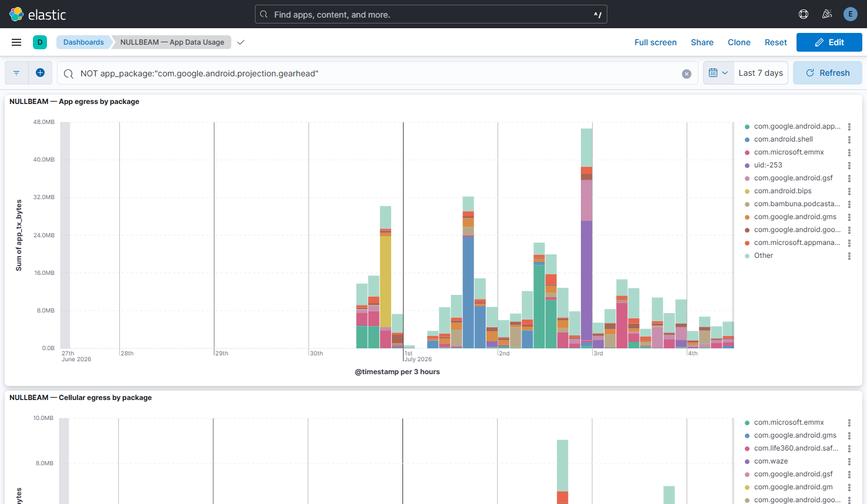Open the filter options menu icon

pyautogui.click(x=16, y=73)
